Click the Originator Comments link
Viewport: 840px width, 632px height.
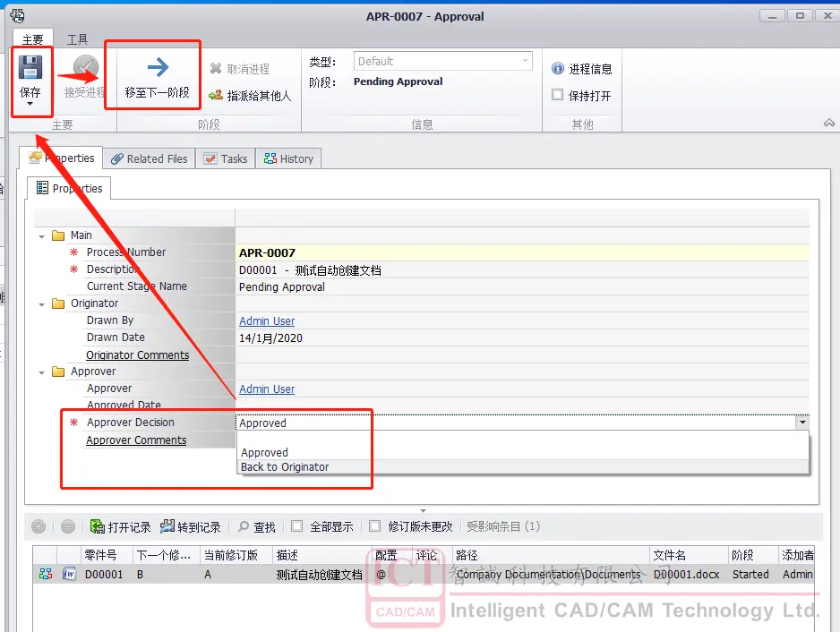pos(138,354)
